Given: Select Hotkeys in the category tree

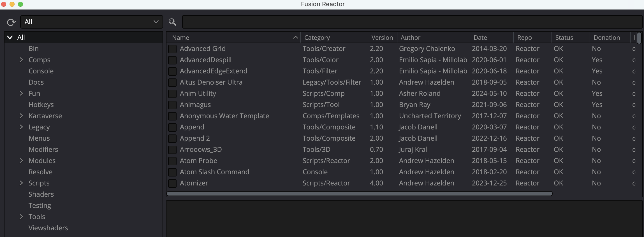Looking at the screenshot, I should point(41,104).
